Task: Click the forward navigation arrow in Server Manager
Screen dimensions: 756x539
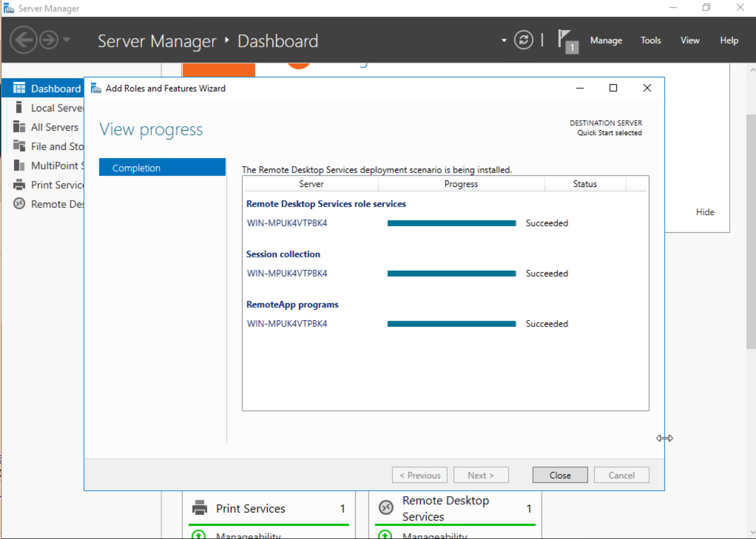Action: (49, 40)
